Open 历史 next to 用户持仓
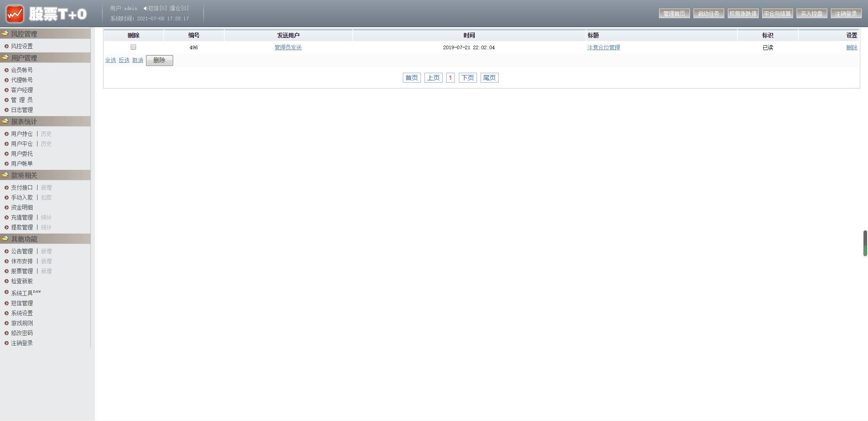 [46, 134]
